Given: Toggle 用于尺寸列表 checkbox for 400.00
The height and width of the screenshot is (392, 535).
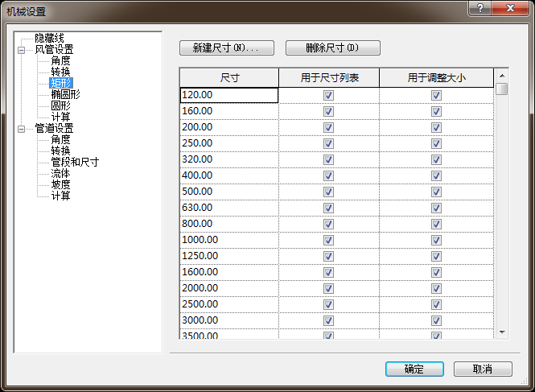Looking at the screenshot, I should point(328,175).
